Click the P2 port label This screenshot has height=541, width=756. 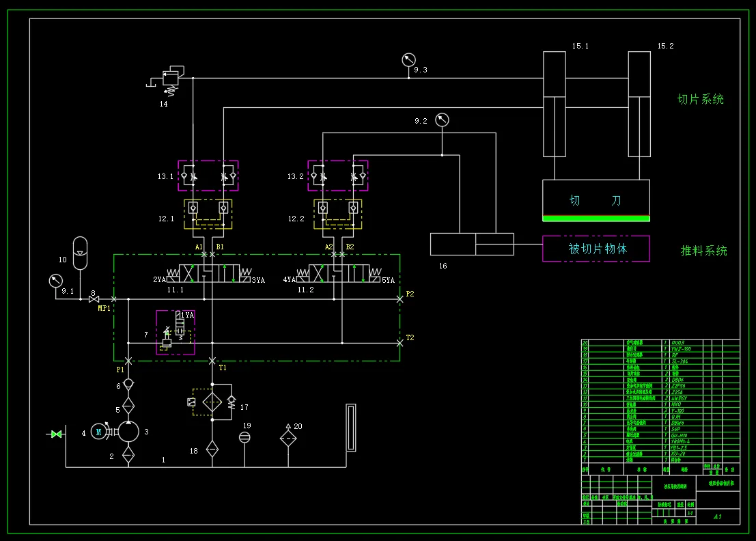[x=410, y=294]
